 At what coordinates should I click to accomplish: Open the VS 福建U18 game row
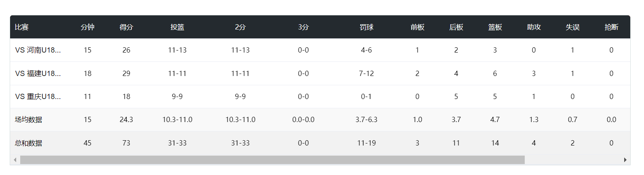click(x=38, y=74)
